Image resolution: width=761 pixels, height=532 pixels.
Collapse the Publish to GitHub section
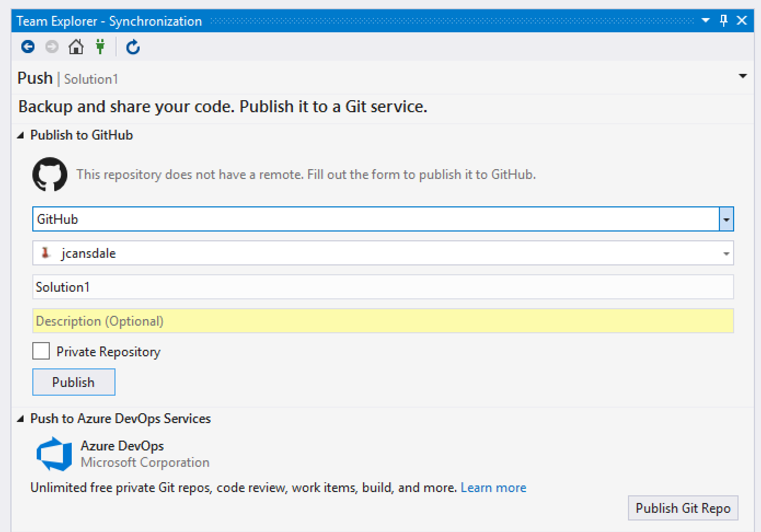coord(21,135)
